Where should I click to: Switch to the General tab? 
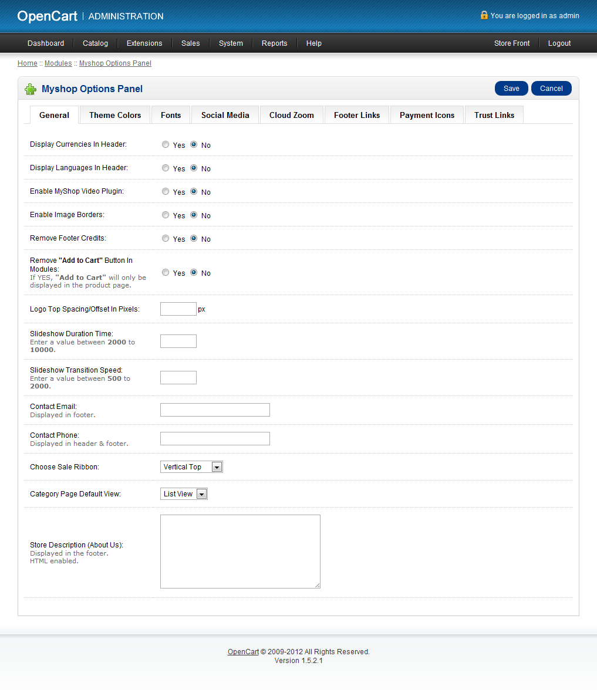pos(54,115)
